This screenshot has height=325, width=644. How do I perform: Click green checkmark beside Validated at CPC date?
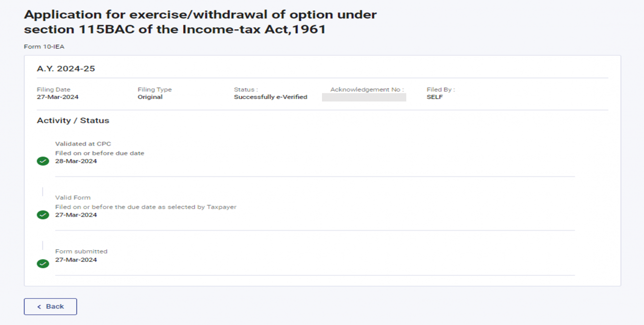43,161
